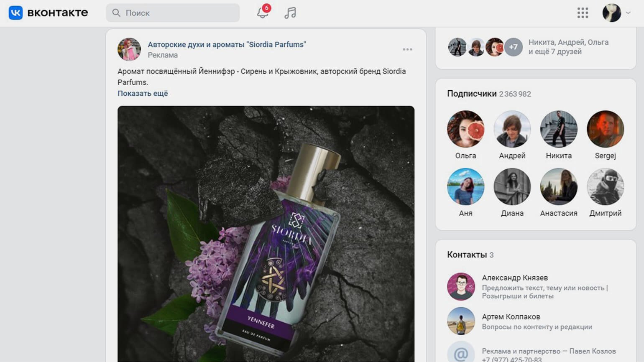
Task: Click the name Дмитрий under avatar
Action: coord(605,213)
